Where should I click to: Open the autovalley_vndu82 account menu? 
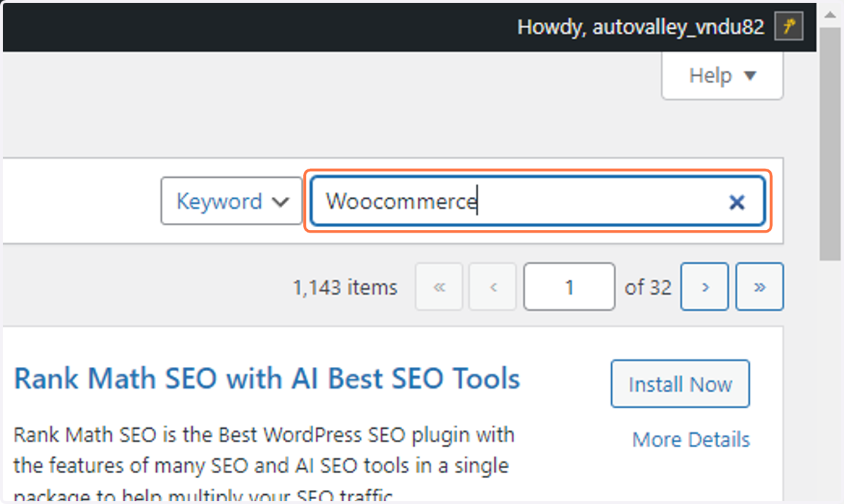(x=659, y=27)
